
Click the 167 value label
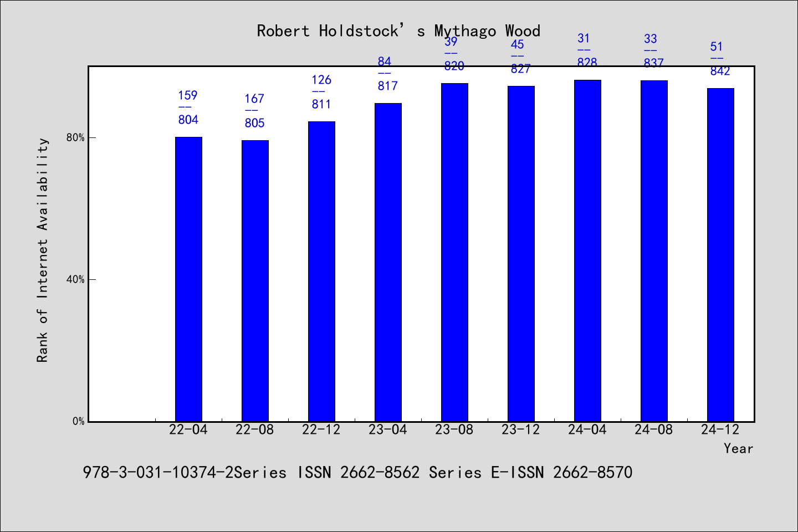[254, 99]
